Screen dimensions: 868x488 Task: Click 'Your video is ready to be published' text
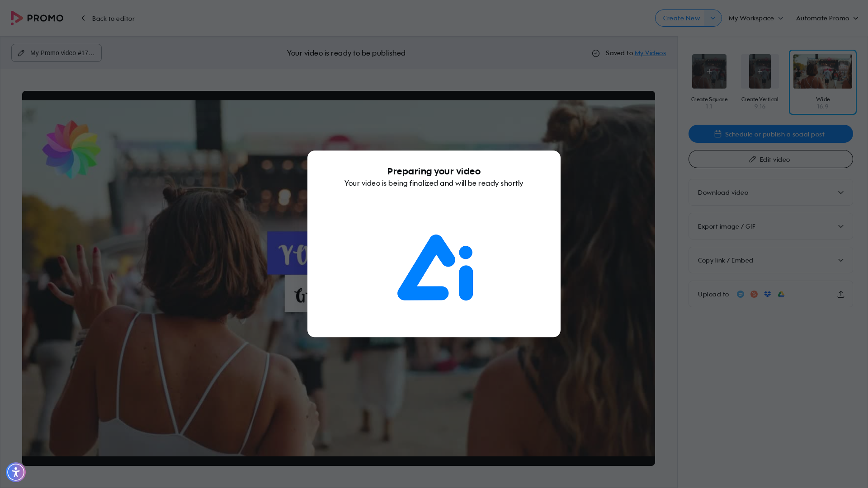[346, 53]
